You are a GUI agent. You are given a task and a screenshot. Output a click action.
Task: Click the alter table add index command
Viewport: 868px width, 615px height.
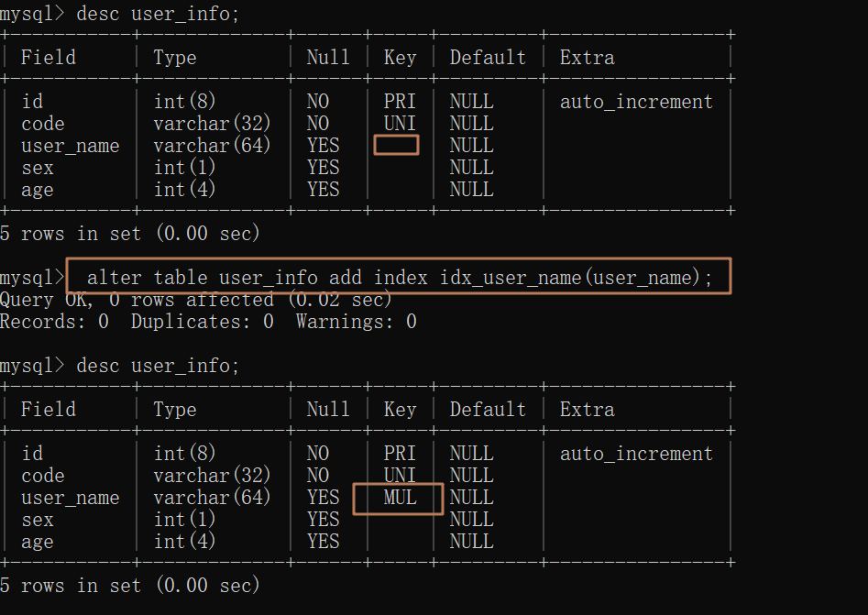399,277
